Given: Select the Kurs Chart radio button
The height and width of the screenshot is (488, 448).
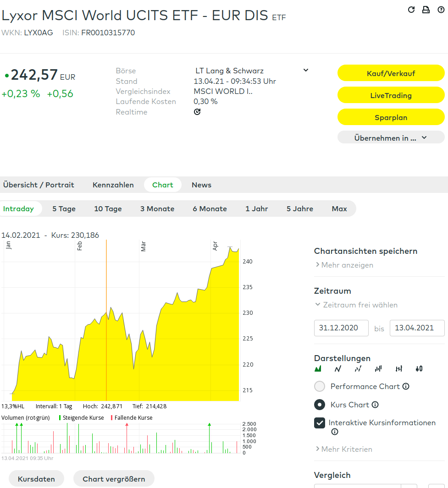Looking at the screenshot, I should point(320,405).
